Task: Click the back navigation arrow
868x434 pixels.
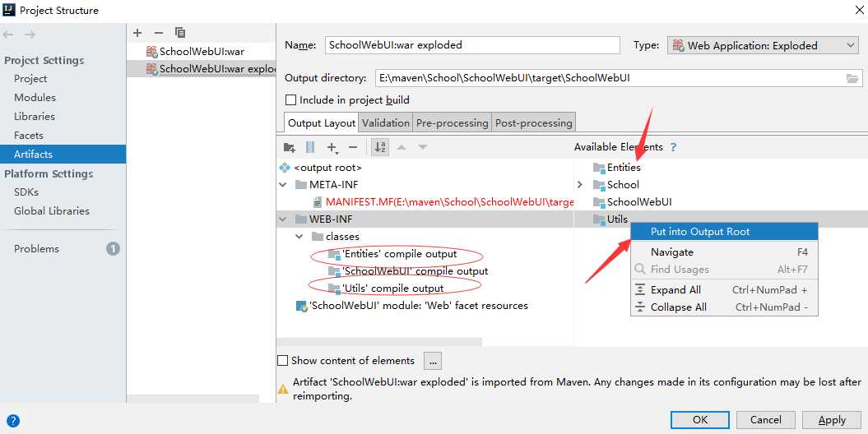Action: [x=8, y=35]
